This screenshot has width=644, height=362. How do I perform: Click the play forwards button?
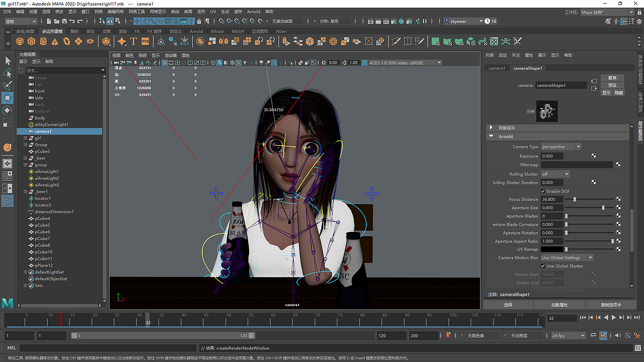(x=614, y=318)
